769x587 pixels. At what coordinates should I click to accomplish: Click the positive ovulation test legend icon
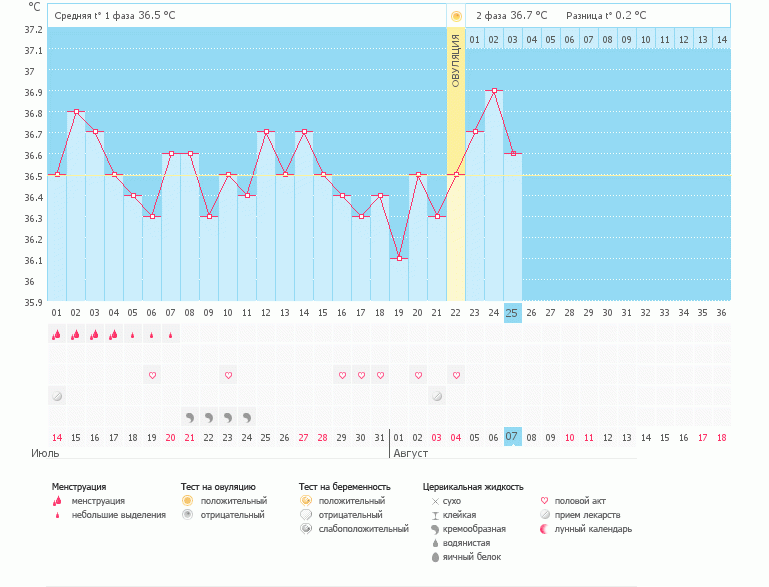186,501
